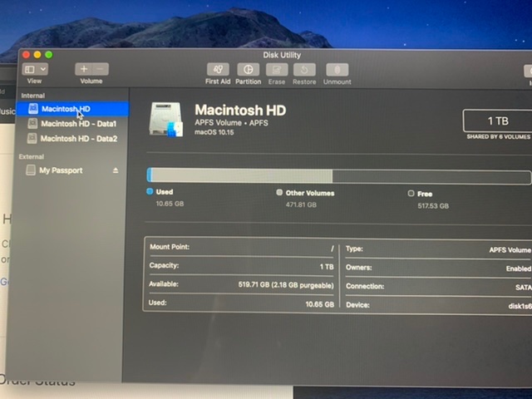Click the '517.53 GB' Free value
The image size is (532, 399).
point(433,206)
